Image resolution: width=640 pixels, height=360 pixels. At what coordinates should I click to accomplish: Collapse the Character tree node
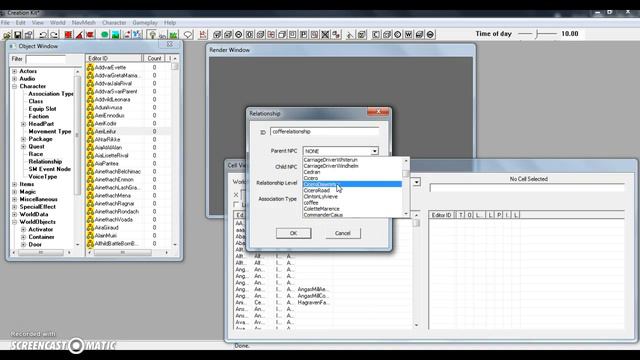15,87
